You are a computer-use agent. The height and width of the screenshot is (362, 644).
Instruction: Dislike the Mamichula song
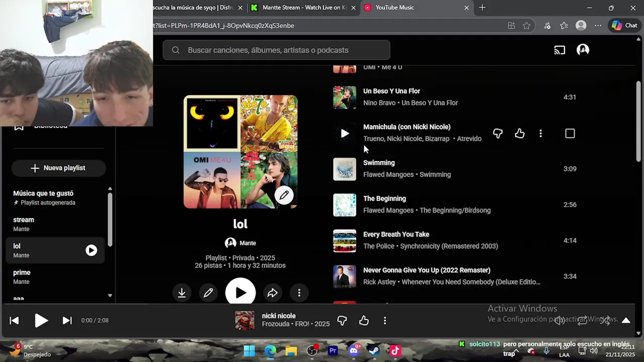tap(498, 133)
